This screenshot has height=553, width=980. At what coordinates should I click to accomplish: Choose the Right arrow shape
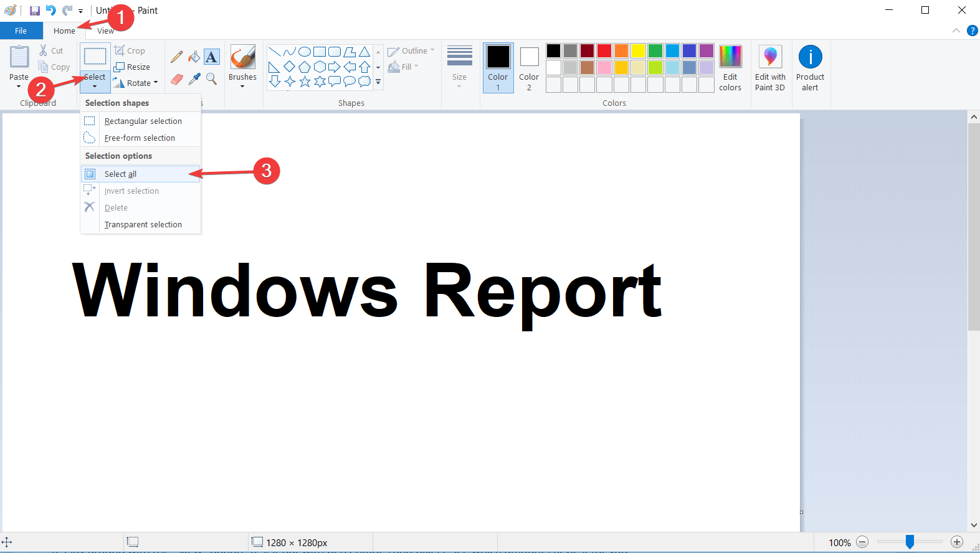(x=335, y=67)
